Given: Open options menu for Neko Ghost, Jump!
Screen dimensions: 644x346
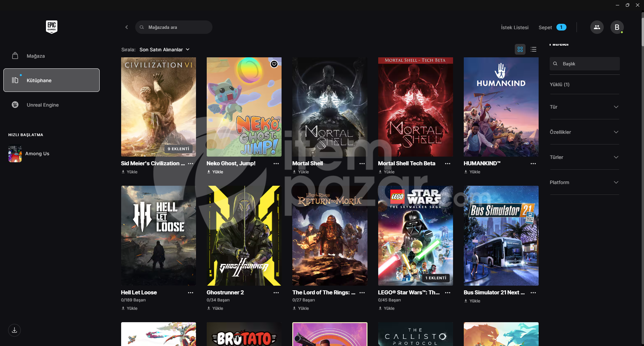Looking at the screenshot, I should [276, 164].
